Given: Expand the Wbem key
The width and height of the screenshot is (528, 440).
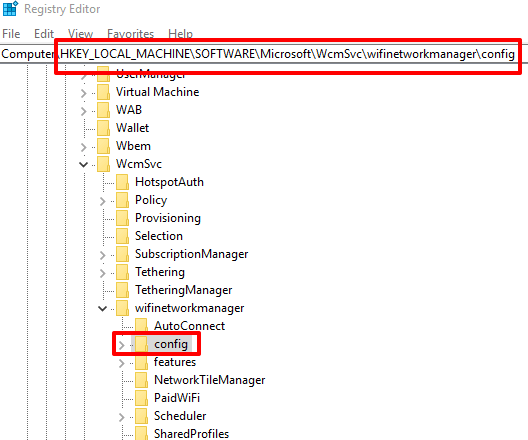Looking at the screenshot, I should (84, 147).
